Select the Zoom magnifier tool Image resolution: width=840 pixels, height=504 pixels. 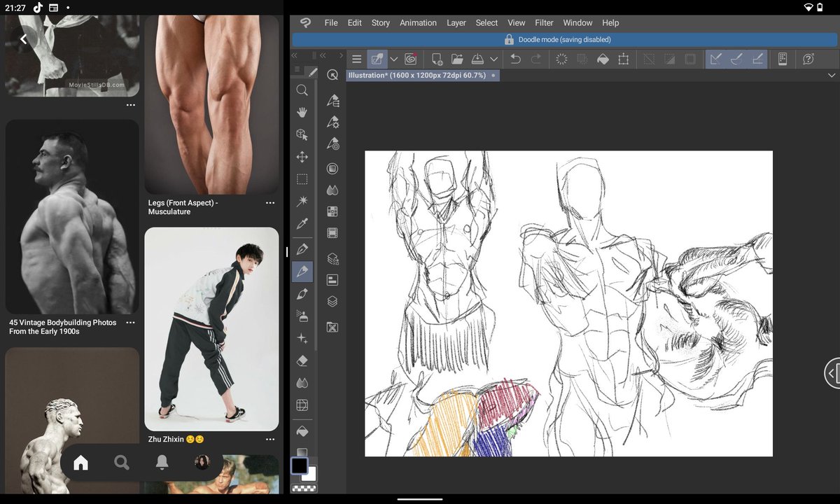[302, 90]
